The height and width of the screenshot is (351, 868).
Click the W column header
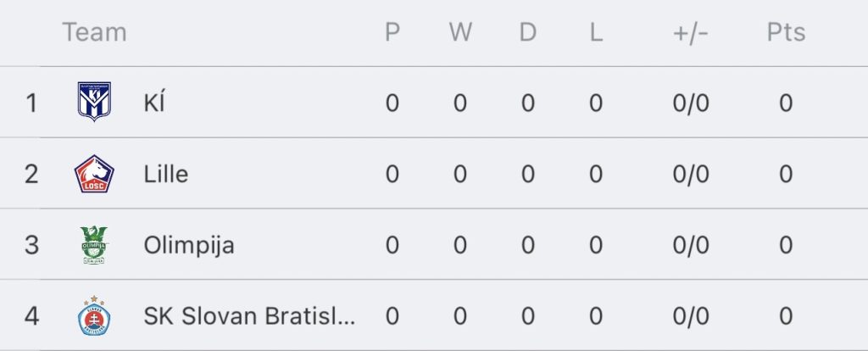tap(460, 32)
